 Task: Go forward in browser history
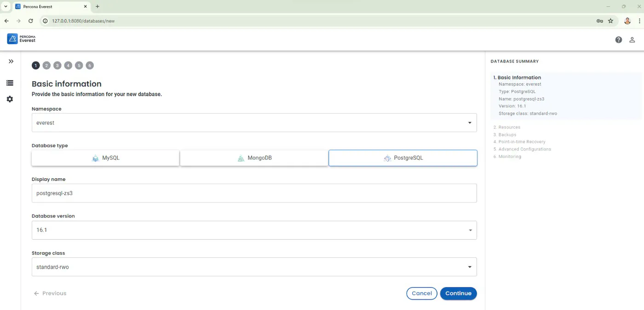(x=18, y=21)
